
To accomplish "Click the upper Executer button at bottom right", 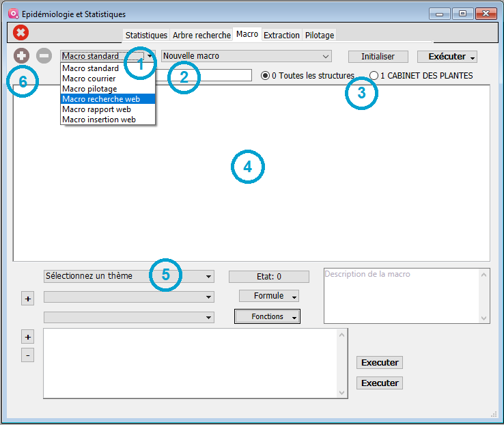I will pyautogui.click(x=379, y=362).
